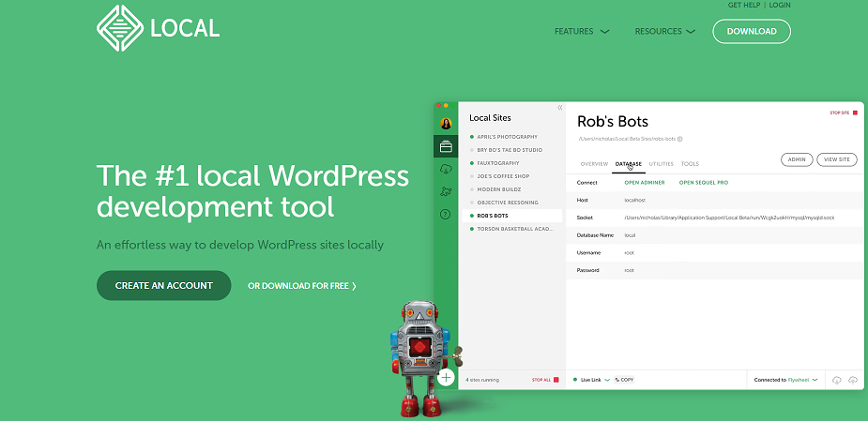
Task: Expand the Features menu
Action: coord(582,32)
